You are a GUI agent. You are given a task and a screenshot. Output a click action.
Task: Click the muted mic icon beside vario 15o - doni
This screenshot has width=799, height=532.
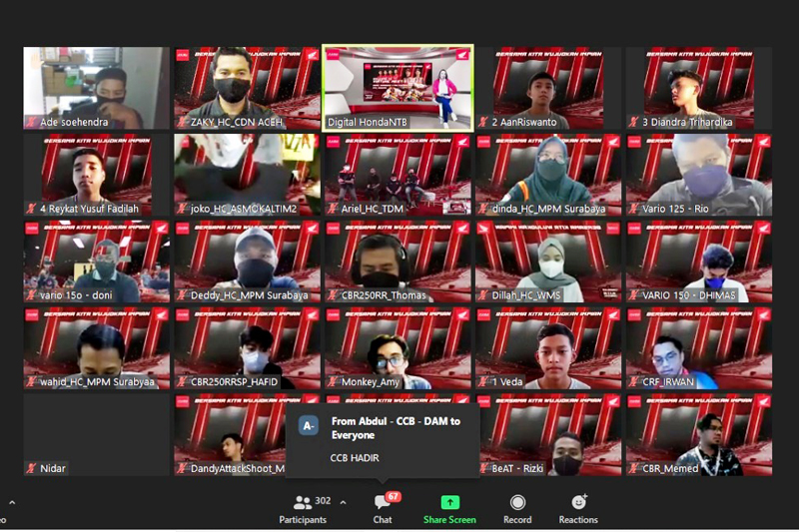click(32, 294)
